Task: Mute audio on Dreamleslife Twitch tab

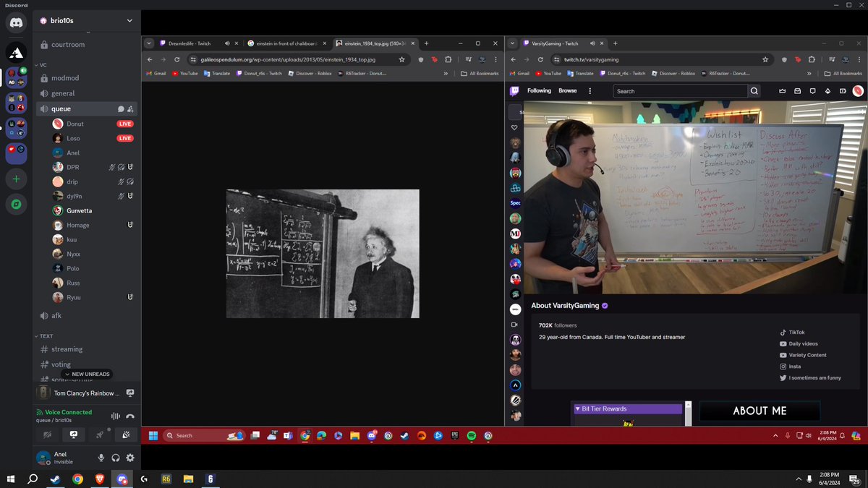Action: 227,43
